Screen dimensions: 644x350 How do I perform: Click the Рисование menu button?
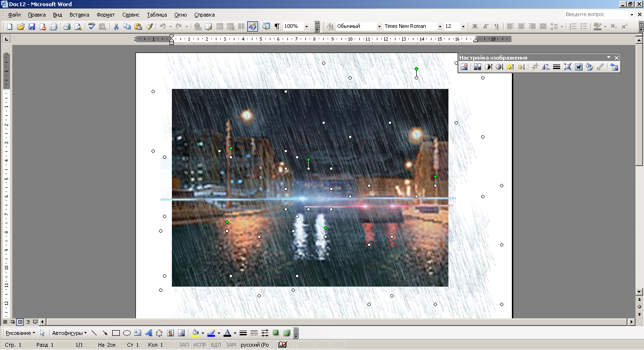(20, 333)
